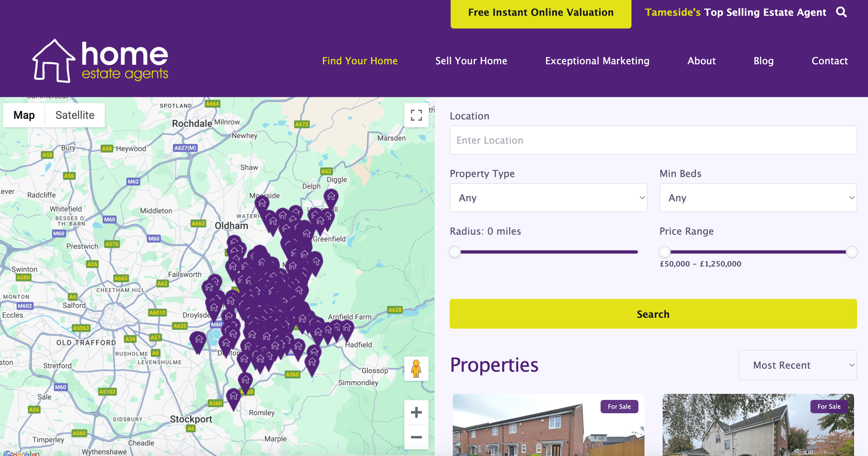Toggle fullscreen view of the map

point(416,115)
